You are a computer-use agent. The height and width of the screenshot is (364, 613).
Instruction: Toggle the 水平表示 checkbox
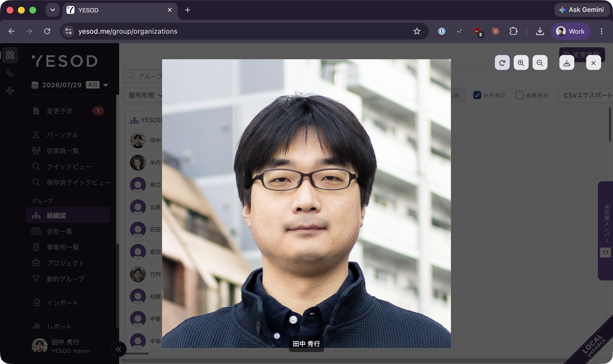[x=477, y=95]
